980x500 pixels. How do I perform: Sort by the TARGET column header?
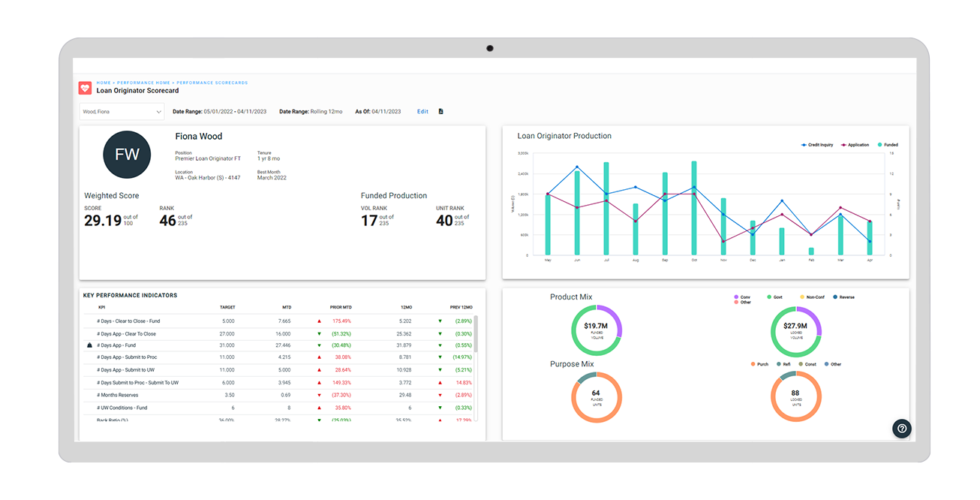(x=227, y=307)
